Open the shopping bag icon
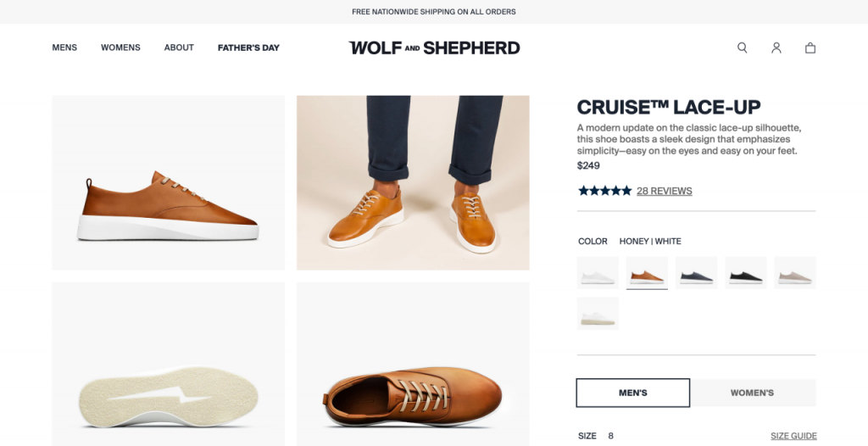Screen dimensions: 868x446 tap(810, 47)
